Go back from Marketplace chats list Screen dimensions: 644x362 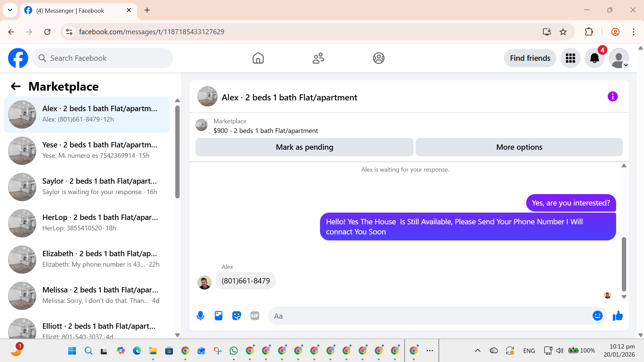tap(16, 87)
